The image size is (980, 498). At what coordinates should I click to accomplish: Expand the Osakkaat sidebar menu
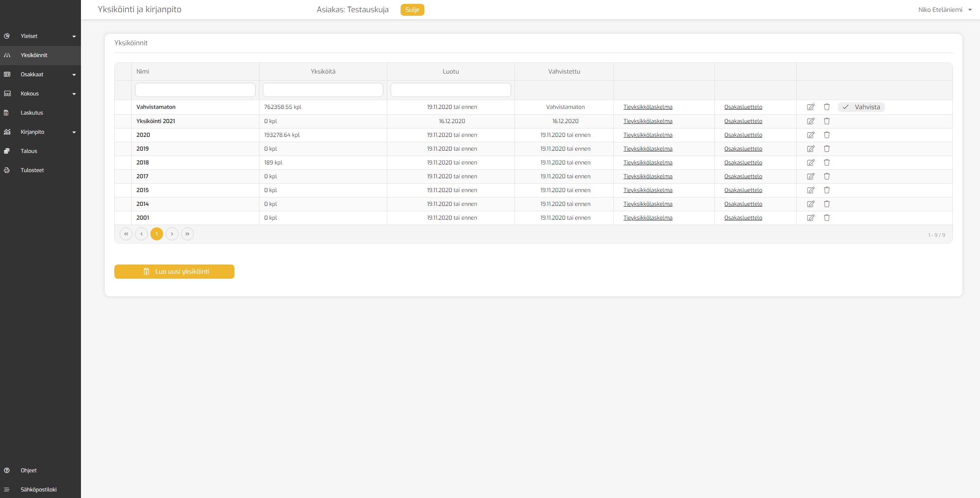[74, 75]
